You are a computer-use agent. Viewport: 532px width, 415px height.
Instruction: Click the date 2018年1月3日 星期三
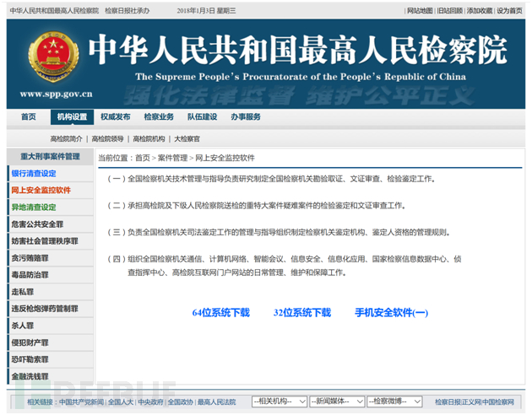point(206,11)
